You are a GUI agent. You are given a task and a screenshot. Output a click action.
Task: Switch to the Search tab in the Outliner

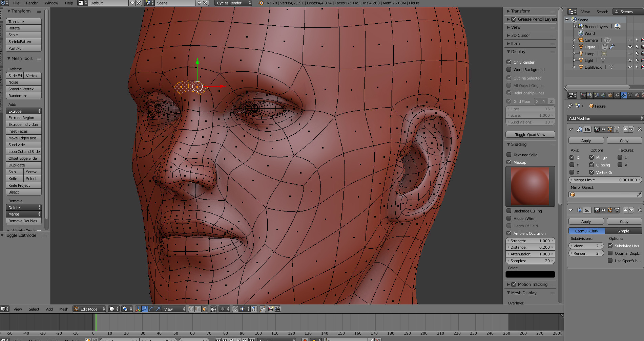coord(602,12)
